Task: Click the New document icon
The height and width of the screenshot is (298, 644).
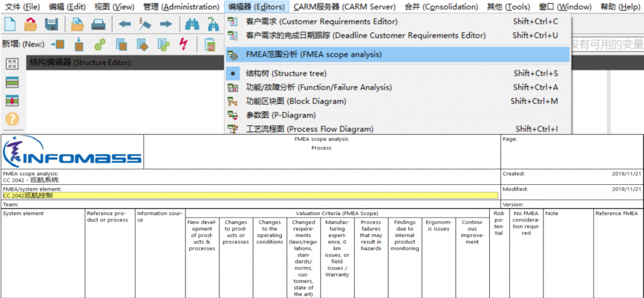Action: (x=10, y=25)
